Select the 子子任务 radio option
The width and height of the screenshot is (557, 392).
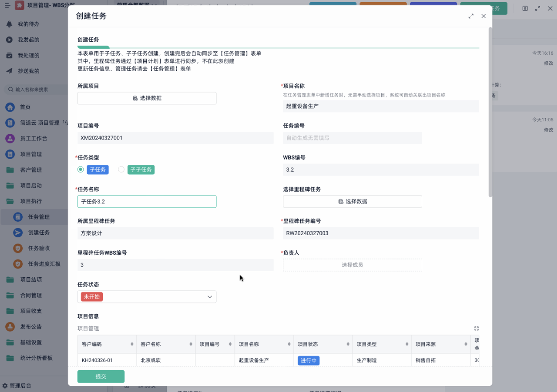[121, 169]
